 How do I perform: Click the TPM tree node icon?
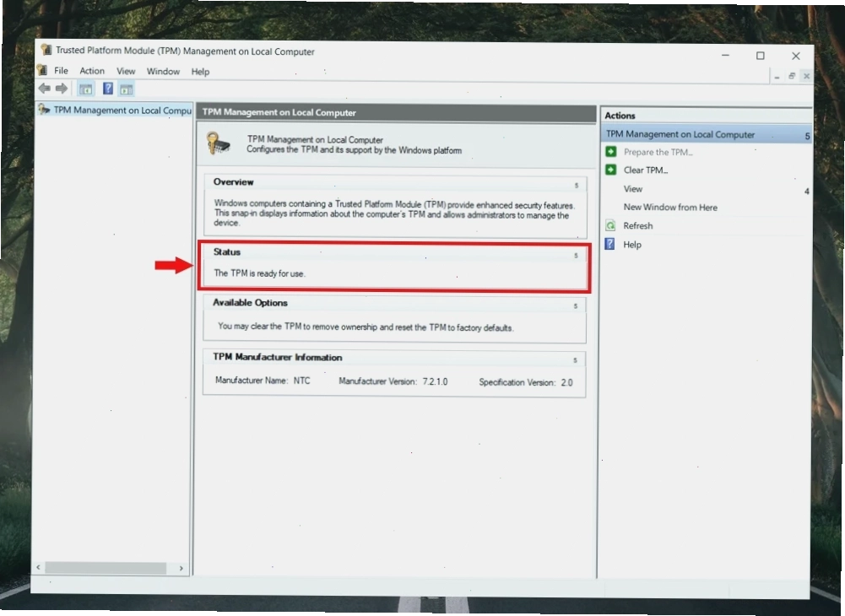44,110
